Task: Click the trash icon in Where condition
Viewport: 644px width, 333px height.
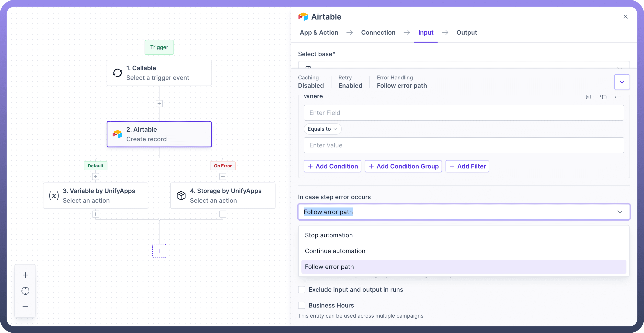Action: (588, 97)
